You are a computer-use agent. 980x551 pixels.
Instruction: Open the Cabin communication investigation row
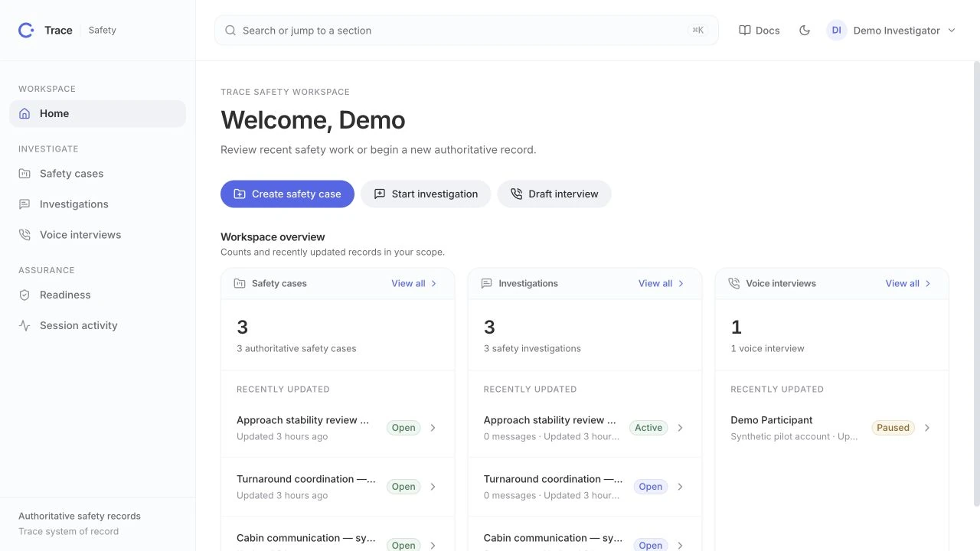click(x=585, y=536)
